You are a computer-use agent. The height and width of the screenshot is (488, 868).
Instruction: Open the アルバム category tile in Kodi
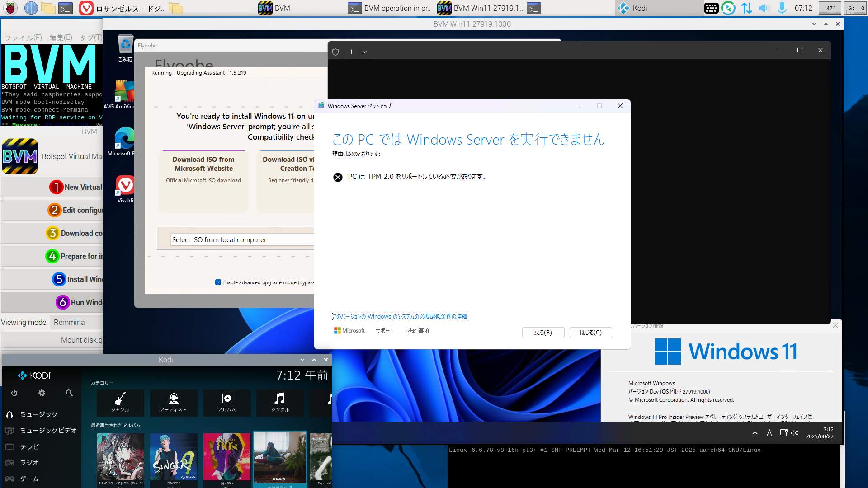227,403
